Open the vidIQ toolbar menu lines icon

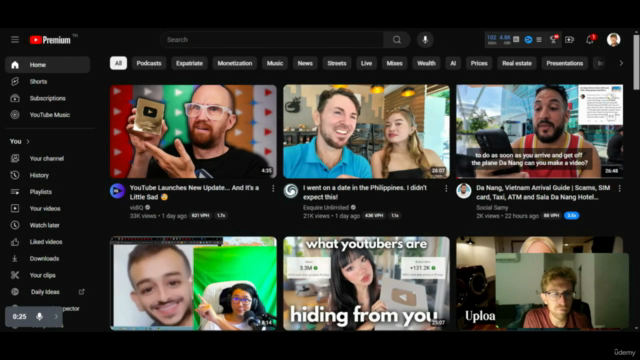tap(539, 40)
